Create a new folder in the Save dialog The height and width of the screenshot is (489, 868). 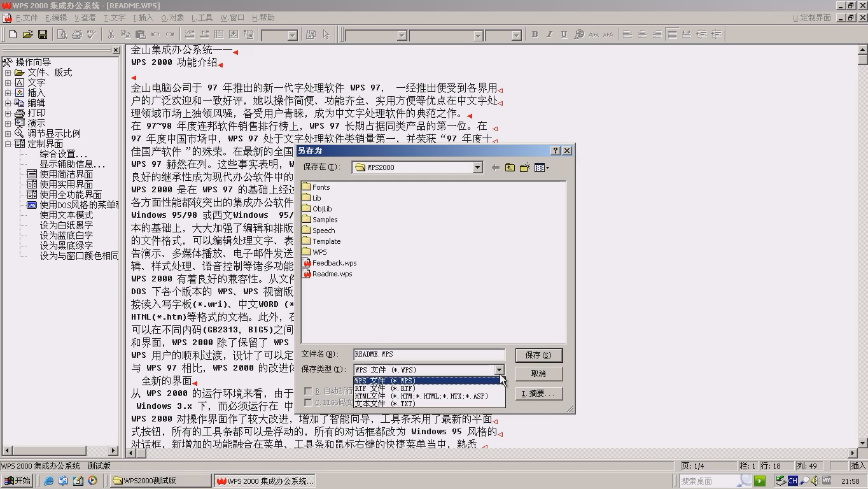coord(524,167)
